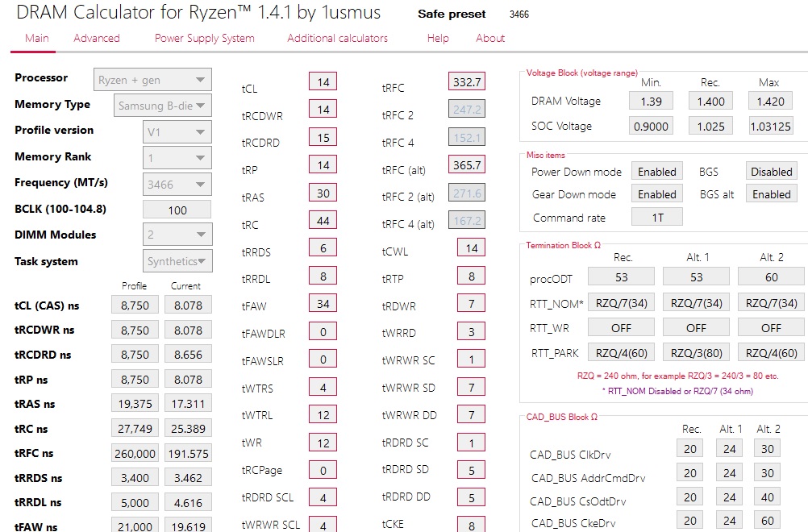The width and height of the screenshot is (808, 532).
Task: Select the tWTRL value field
Action: coord(323,414)
